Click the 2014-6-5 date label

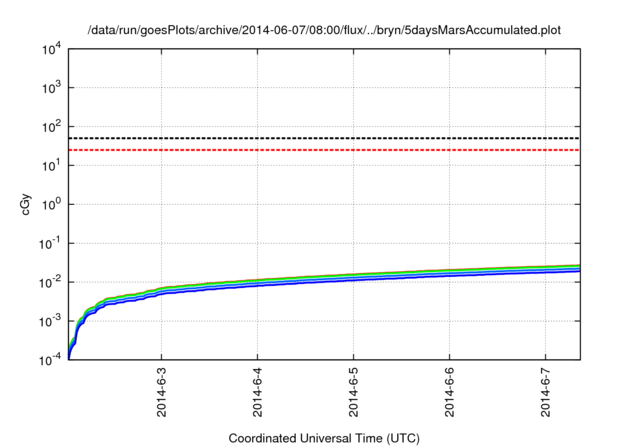pyautogui.click(x=353, y=392)
